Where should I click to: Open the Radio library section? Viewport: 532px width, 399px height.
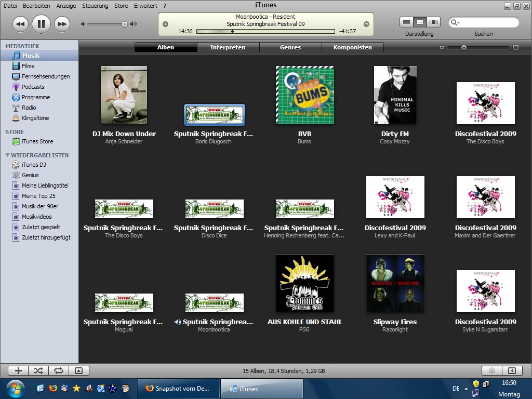[29, 108]
